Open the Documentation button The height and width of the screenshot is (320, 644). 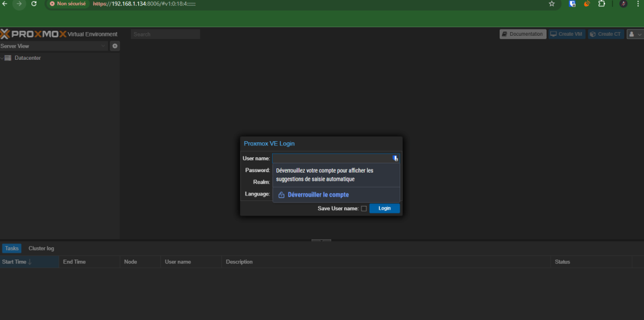tap(522, 35)
